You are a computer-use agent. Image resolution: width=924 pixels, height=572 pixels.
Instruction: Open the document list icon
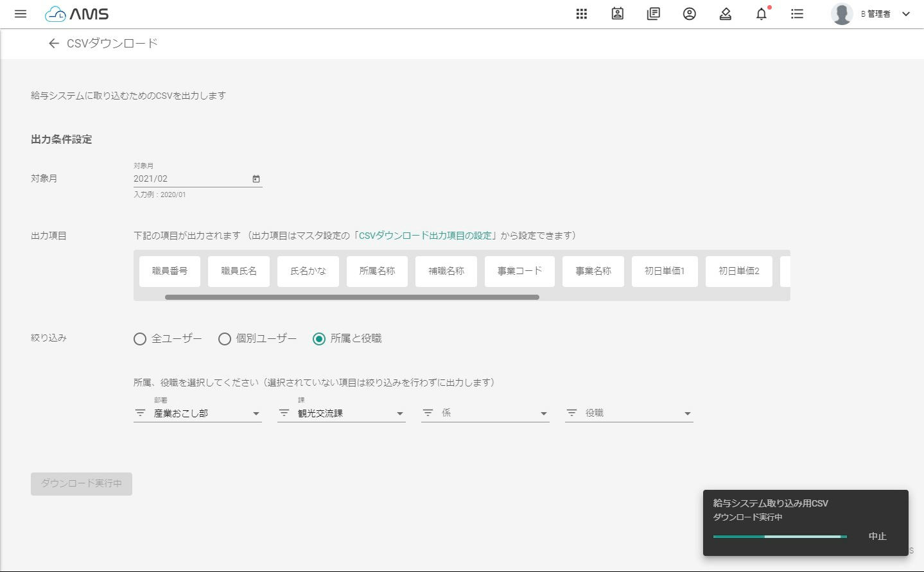[x=654, y=14]
